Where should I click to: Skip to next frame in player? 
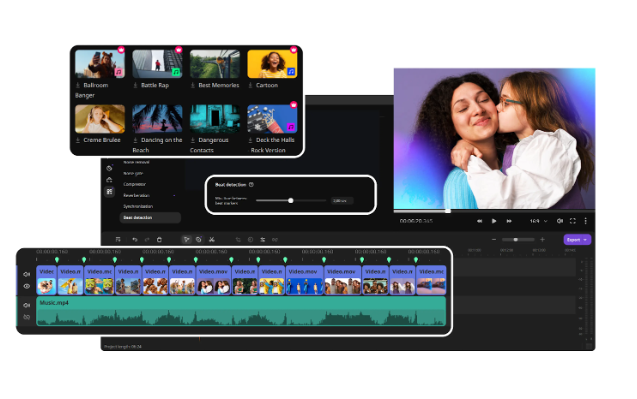(509, 221)
